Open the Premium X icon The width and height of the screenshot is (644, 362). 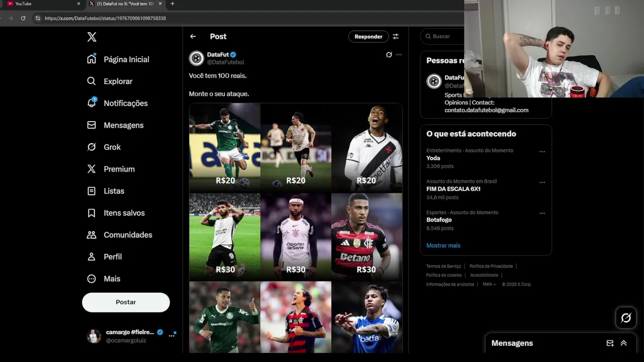tap(92, 169)
